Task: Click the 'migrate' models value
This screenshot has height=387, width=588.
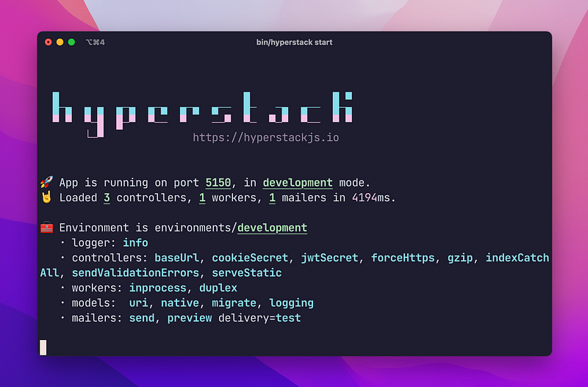Action: 234,303
